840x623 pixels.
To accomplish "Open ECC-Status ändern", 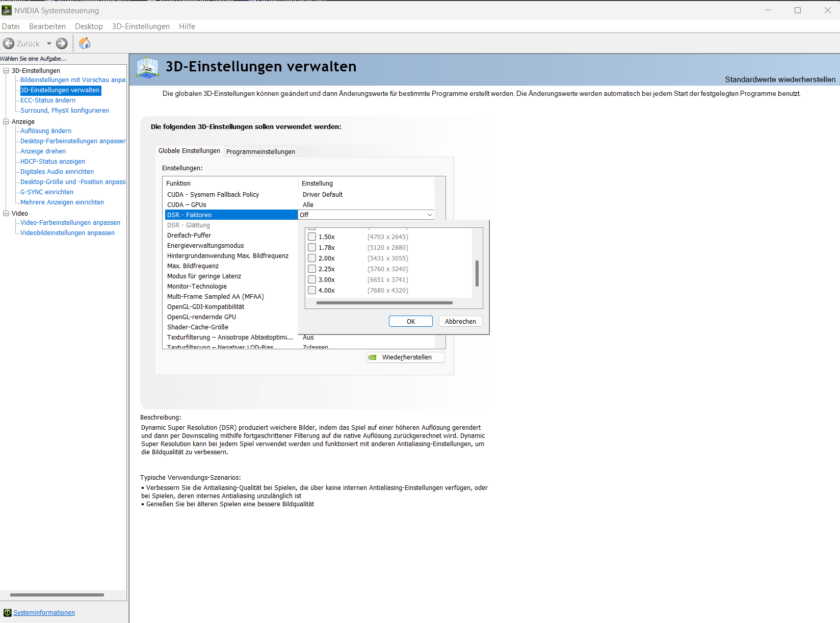I will click(48, 100).
